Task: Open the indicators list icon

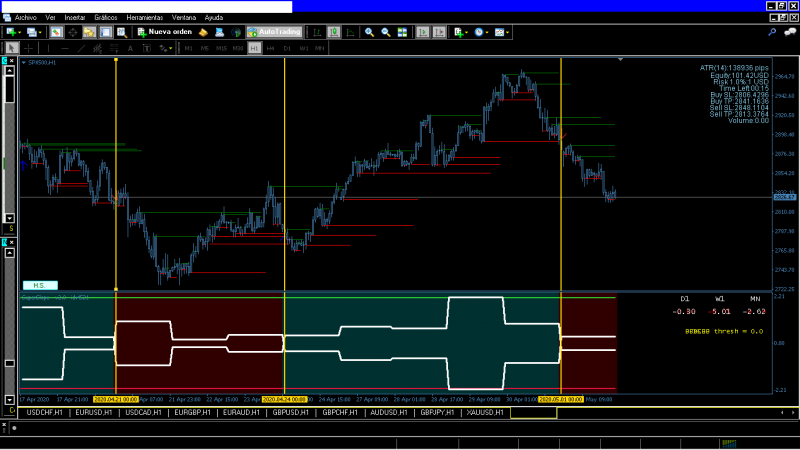Action: 459,32
